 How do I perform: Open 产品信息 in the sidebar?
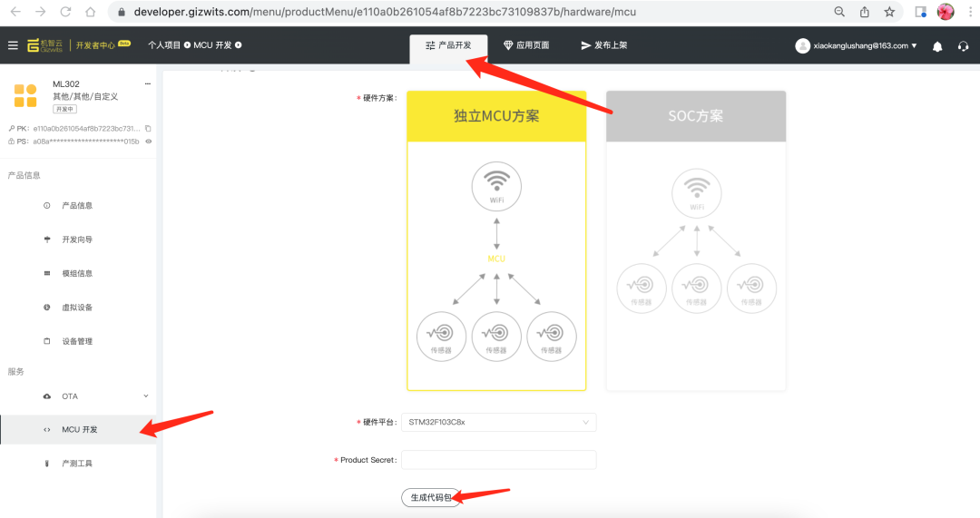click(77, 206)
